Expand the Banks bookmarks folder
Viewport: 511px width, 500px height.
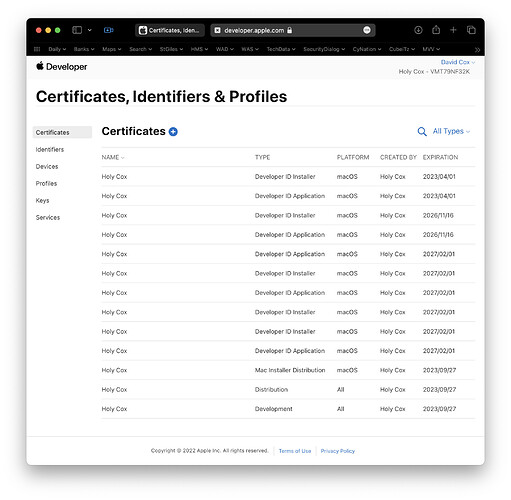84,49
